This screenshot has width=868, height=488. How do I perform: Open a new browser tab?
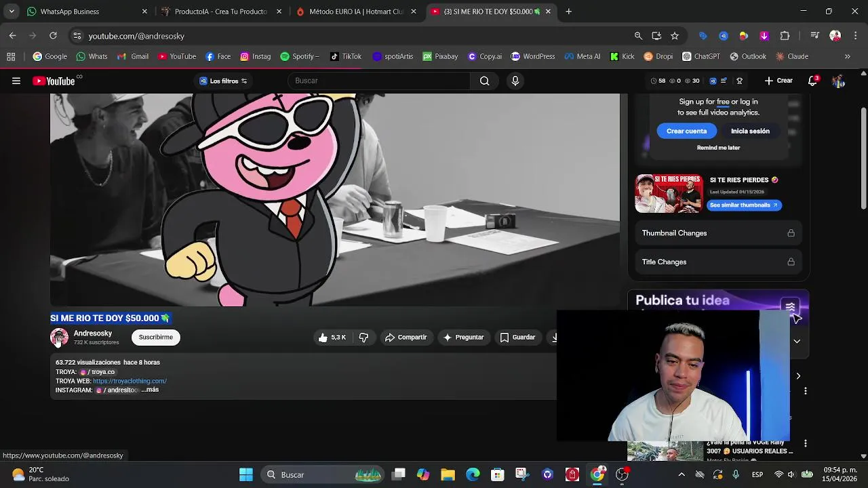(569, 12)
